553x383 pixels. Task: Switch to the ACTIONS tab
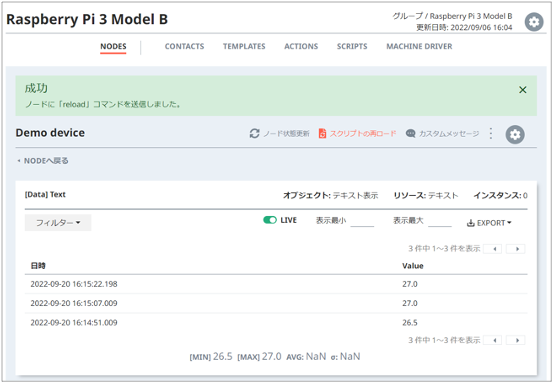tap(301, 47)
